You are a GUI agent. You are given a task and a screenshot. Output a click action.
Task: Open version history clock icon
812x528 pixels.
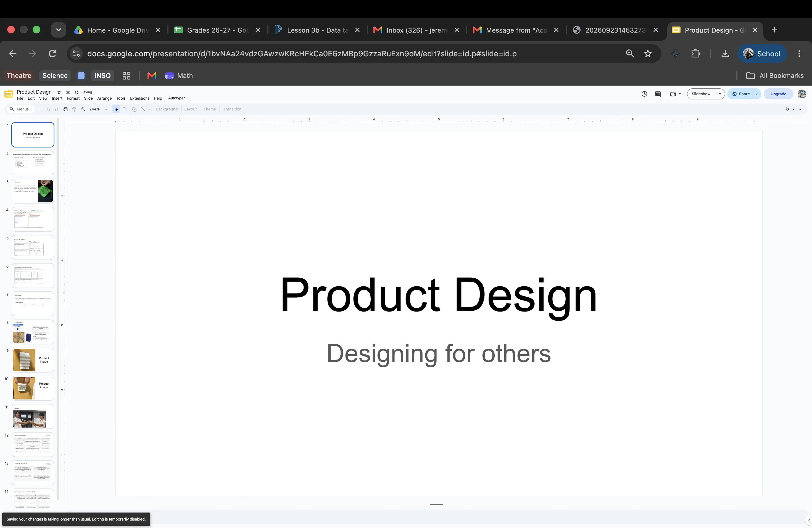(644, 94)
